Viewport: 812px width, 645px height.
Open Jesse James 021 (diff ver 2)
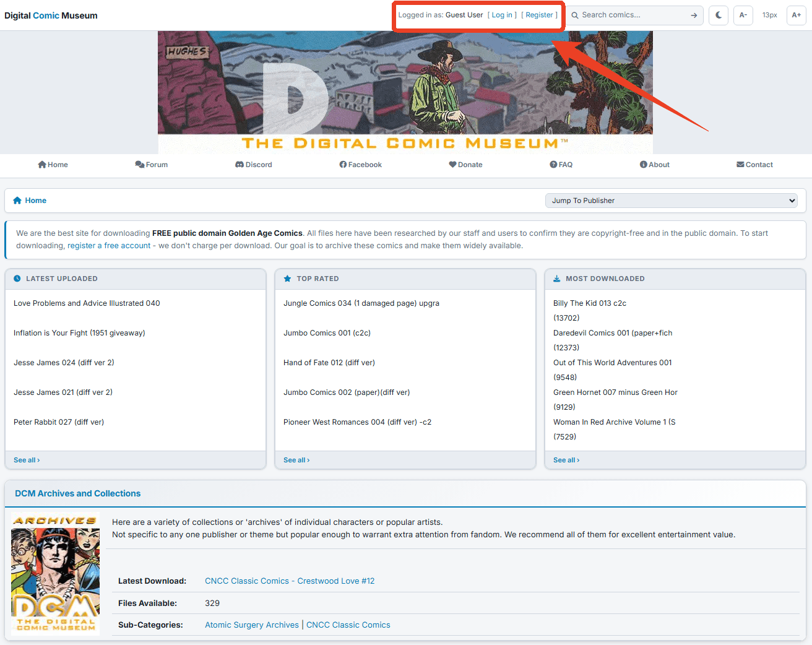pyautogui.click(x=63, y=392)
